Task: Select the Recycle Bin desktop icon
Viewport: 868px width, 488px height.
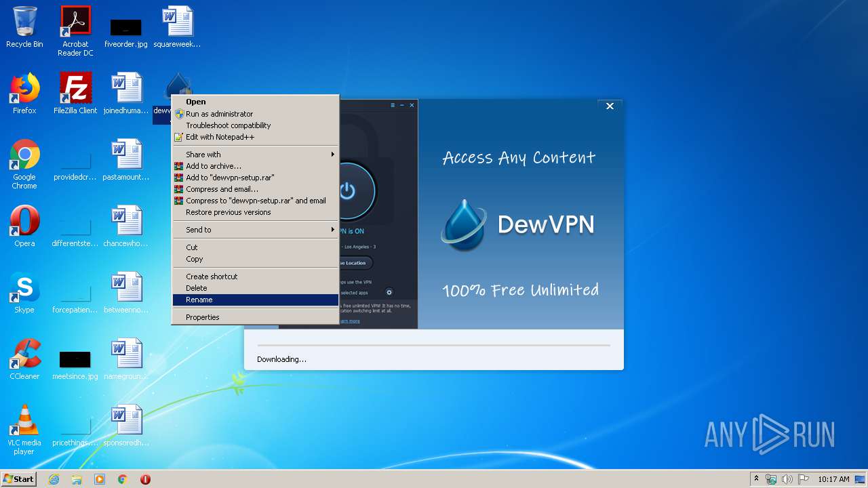Action: pos(24,27)
